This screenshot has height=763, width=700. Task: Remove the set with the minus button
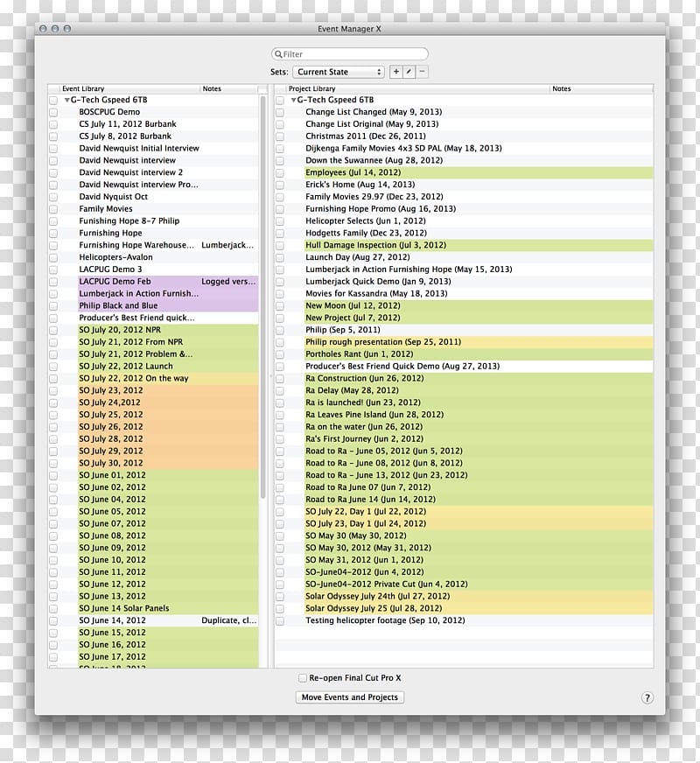pos(423,72)
